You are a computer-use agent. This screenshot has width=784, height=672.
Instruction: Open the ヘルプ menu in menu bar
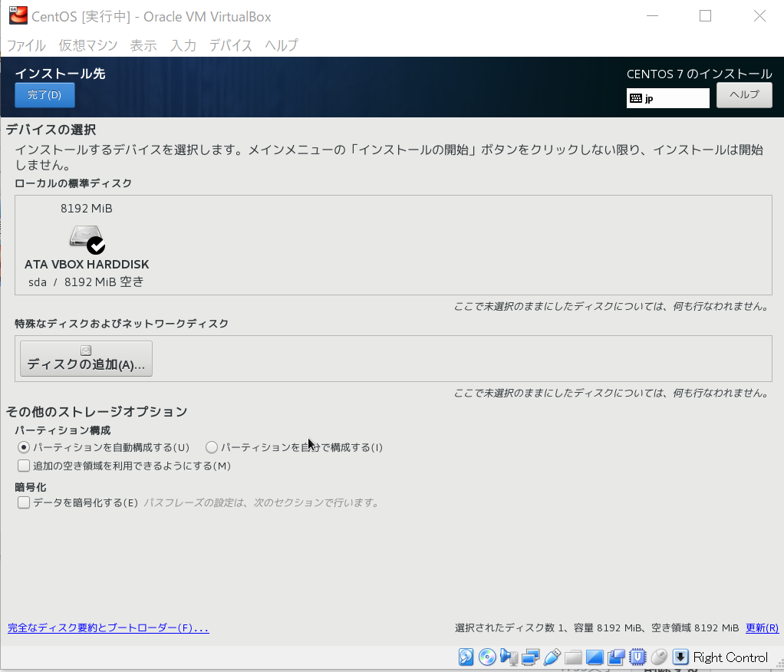point(282,45)
